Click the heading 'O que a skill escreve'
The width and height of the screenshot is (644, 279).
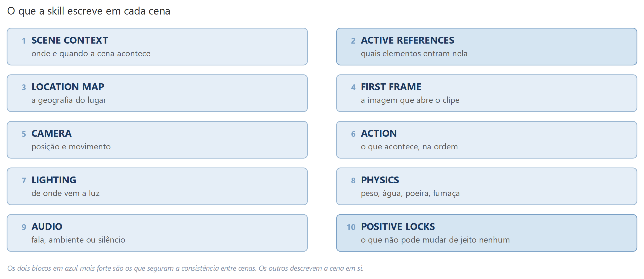tap(89, 11)
